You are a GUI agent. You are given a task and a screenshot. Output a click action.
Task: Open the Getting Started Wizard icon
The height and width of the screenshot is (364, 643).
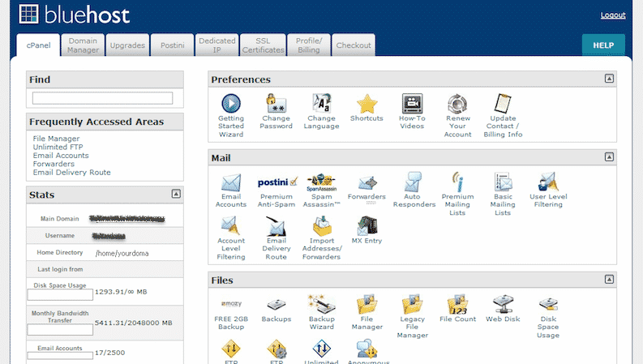(231, 103)
